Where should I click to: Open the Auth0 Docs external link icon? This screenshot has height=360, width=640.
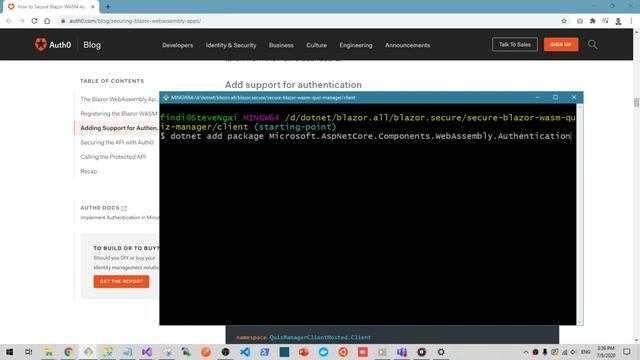124,208
